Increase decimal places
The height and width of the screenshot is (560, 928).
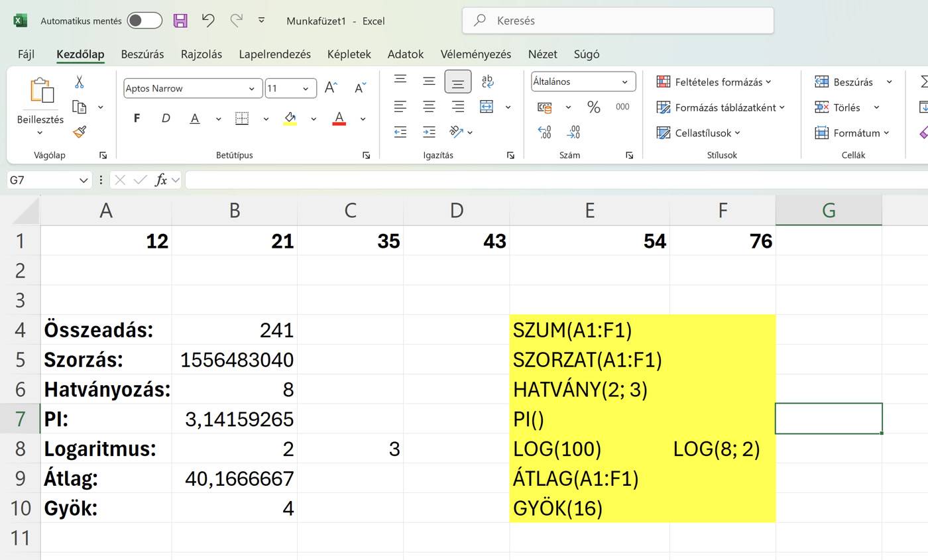pos(544,133)
